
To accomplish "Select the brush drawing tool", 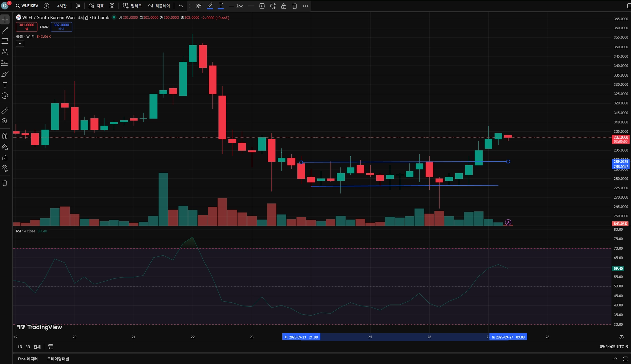I will [x=5, y=74].
